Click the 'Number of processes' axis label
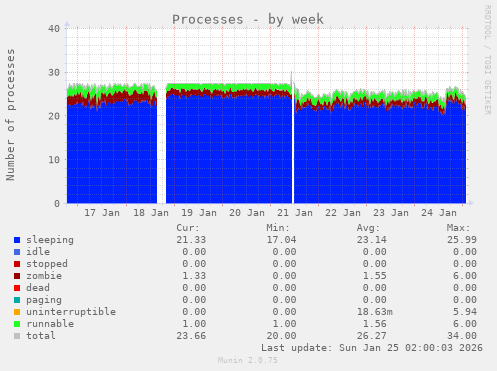 10,115
